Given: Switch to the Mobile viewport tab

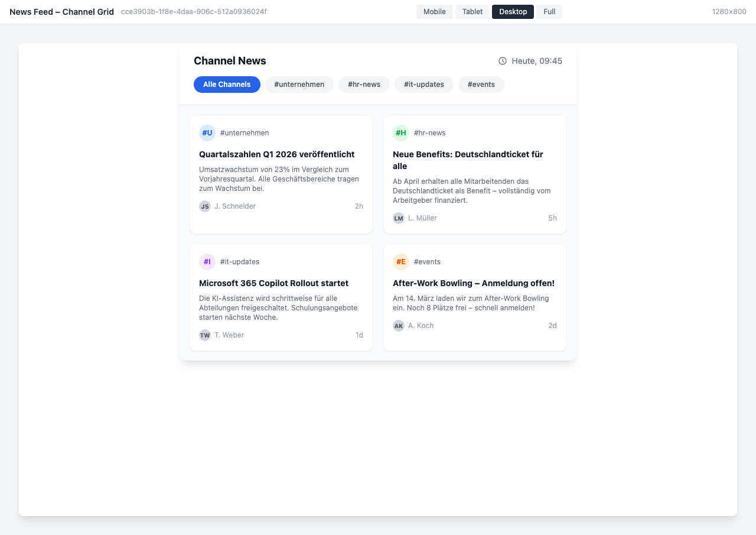Looking at the screenshot, I should tap(434, 12).
